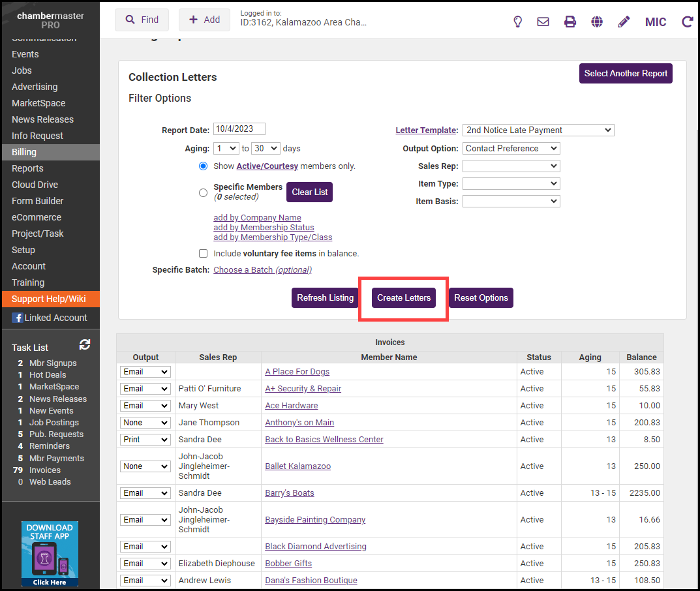
Task: Open Billing in the sidebar menu
Action: click(x=24, y=152)
